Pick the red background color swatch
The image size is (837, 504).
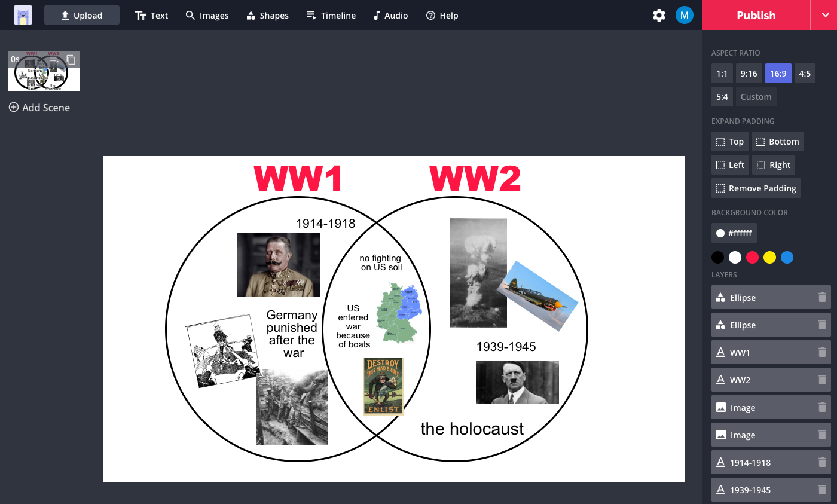[x=753, y=258]
